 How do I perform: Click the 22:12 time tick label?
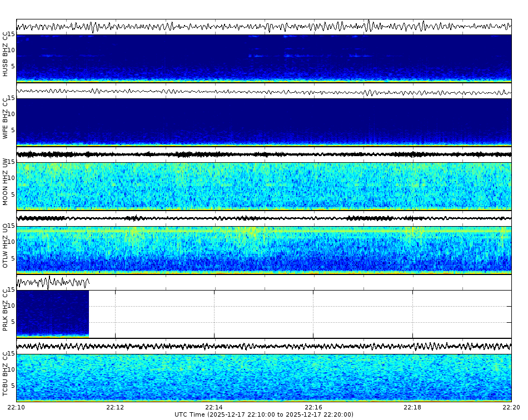coord(115,407)
